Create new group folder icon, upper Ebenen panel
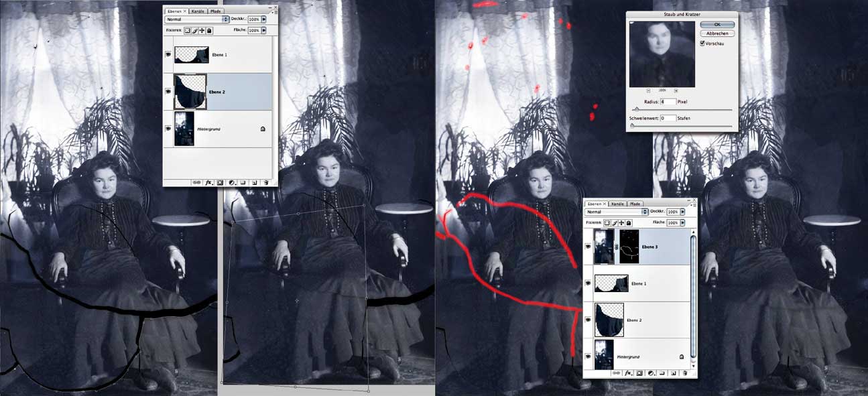 [x=243, y=182]
